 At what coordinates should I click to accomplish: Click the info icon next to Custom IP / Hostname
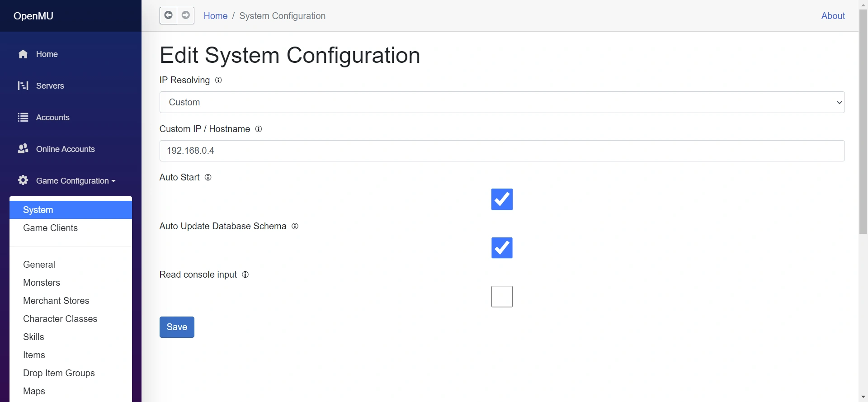coord(259,129)
